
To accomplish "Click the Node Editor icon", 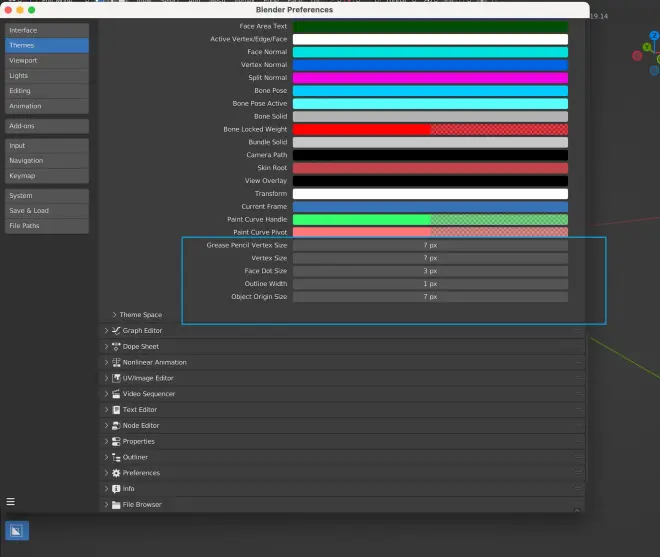I will tap(116, 426).
